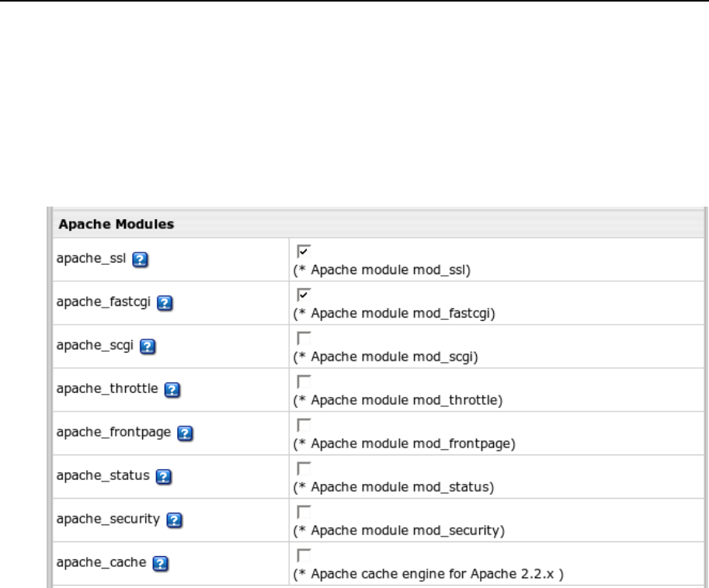Turn on the mod_security checkbox
The image size is (709, 588).
point(304,509)
